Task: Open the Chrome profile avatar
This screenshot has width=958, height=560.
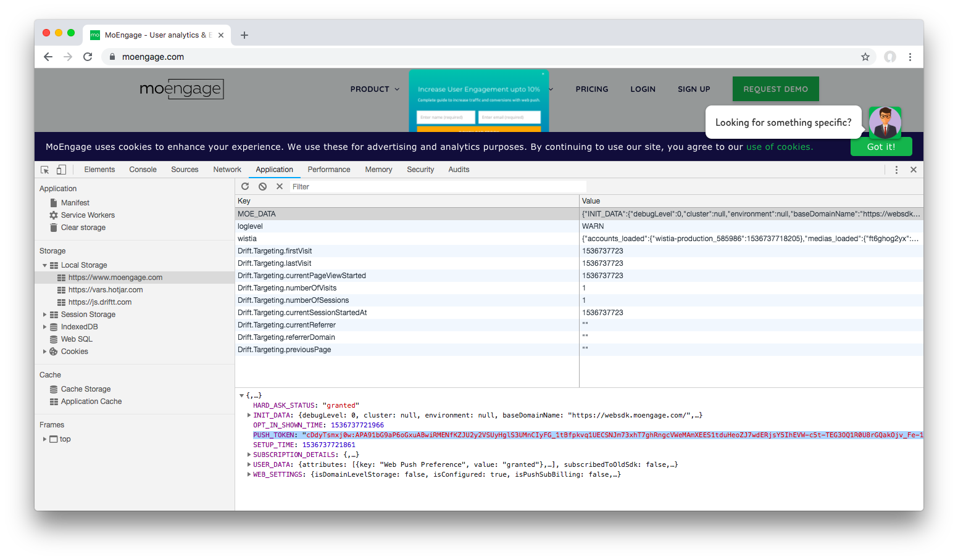Action: 890,57
